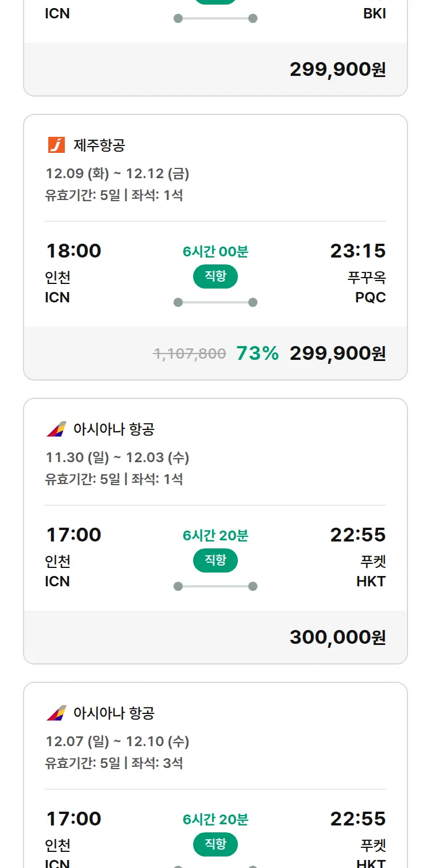This screenshot has width=431, height=868.
Task: Select the 299,900원 price on the Jeju Air card
Action: 337,354
